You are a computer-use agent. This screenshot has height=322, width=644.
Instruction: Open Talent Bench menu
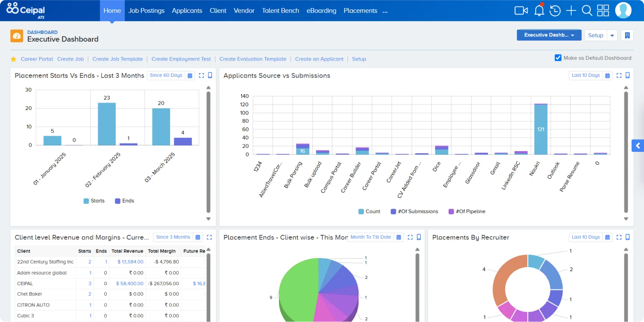click(280, 11)
